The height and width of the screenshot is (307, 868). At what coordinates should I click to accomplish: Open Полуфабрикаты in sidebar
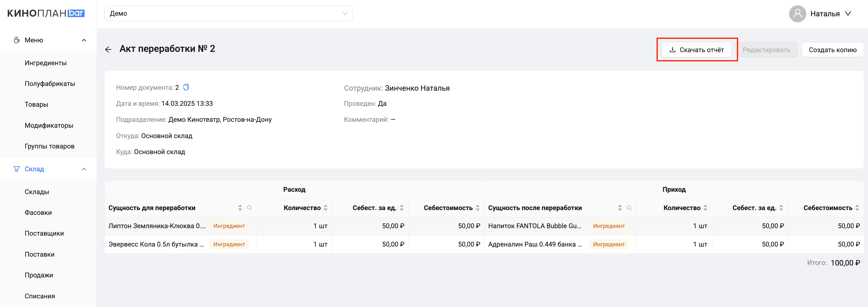50,84
